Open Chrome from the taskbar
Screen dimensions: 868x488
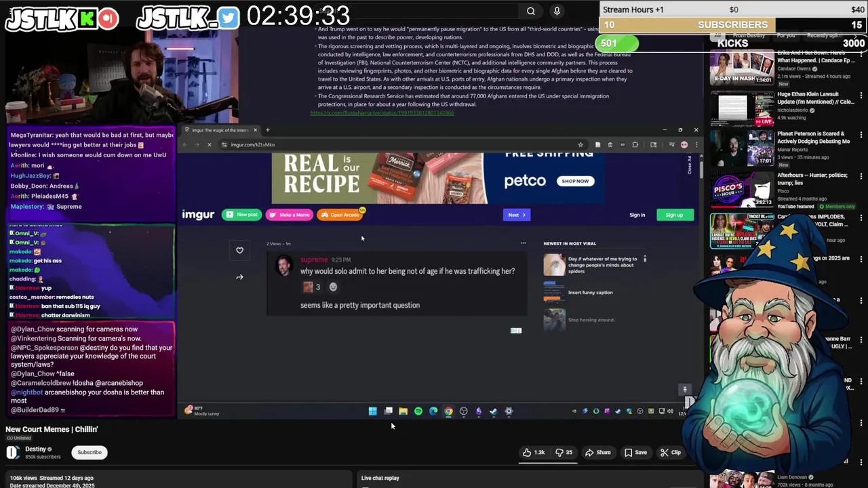coord(448,411)
